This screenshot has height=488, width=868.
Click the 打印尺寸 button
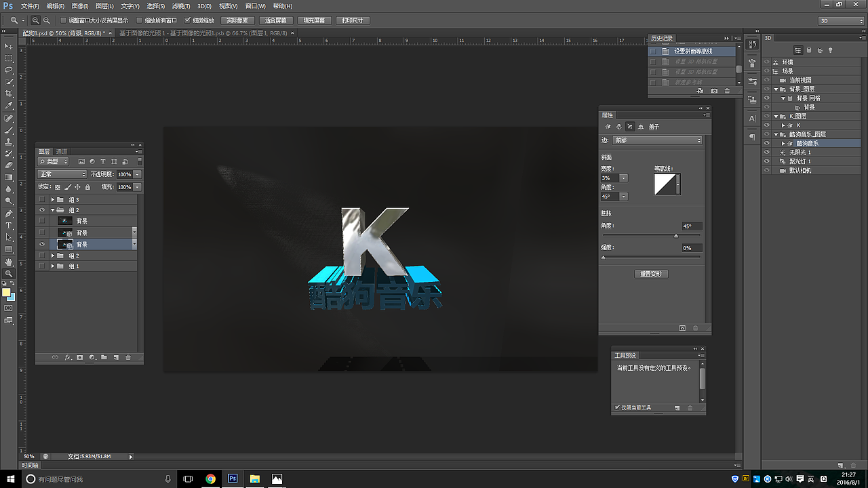pos(353,20)
